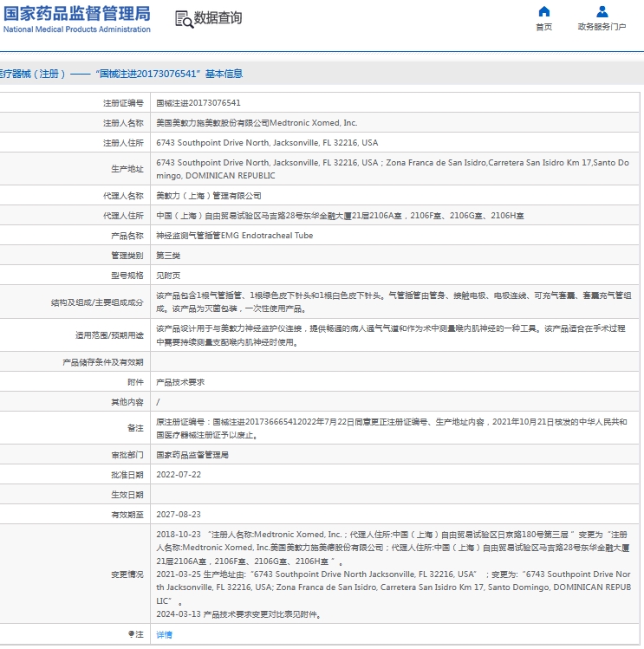Viewport: 644px width, 649px height.
Task: Click the 适用范围/预期用途 description text
Action: click(x=391, y=335)
